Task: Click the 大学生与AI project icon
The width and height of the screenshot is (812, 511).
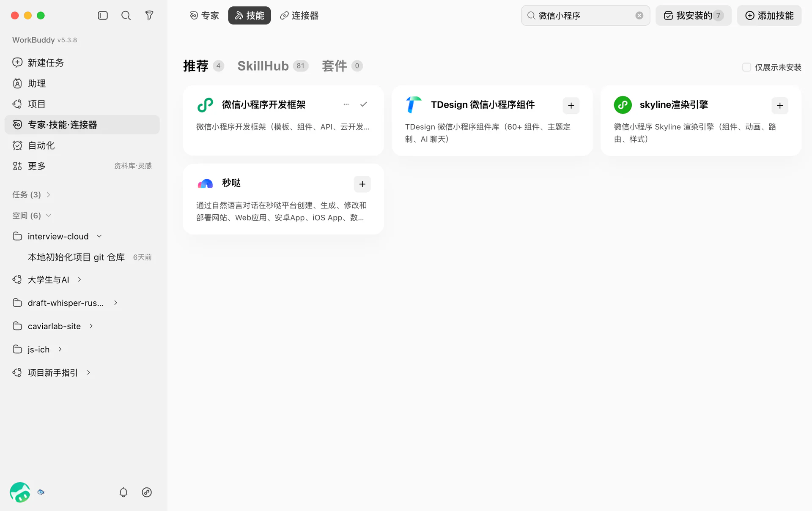Action: (x=17, y=279)
